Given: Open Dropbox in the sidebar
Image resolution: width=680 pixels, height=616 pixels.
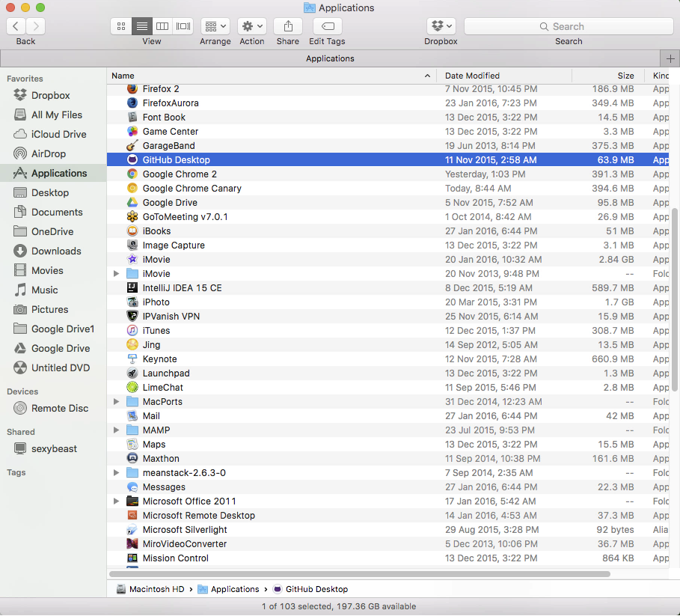Looking at the screenshot, I should (50, 96).
